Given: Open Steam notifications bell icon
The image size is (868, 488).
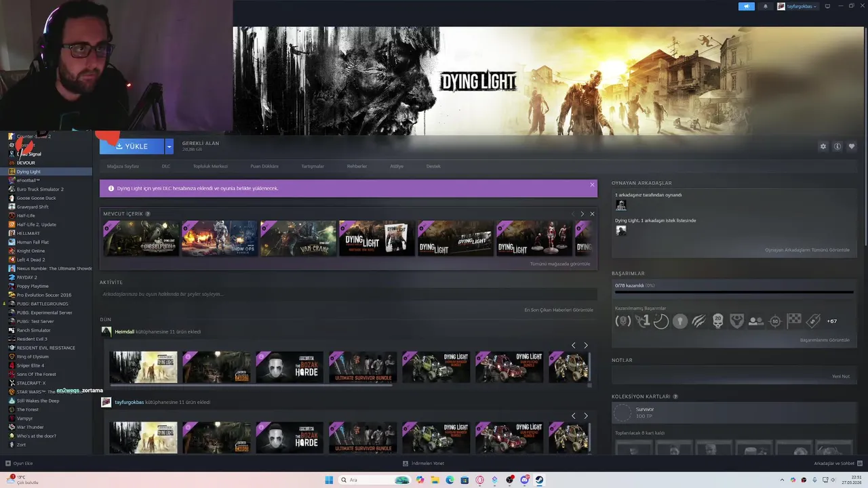Looking at the screenshot, I should click(766, 6).
